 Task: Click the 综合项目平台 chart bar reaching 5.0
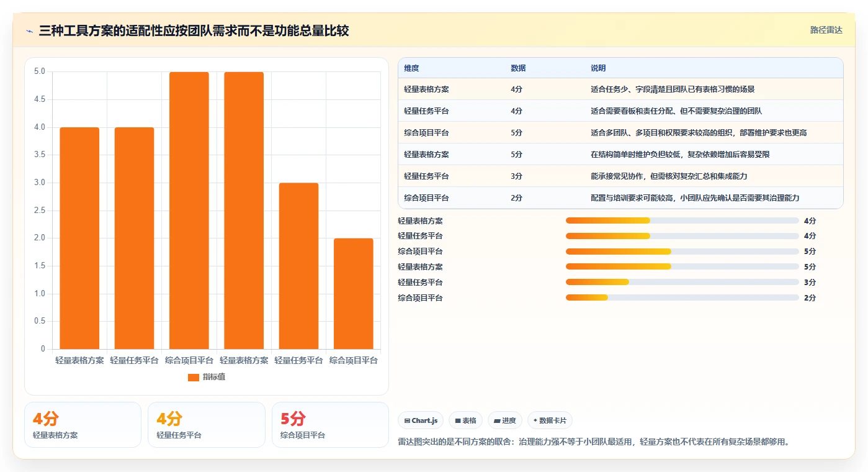[x=189, y=211]
